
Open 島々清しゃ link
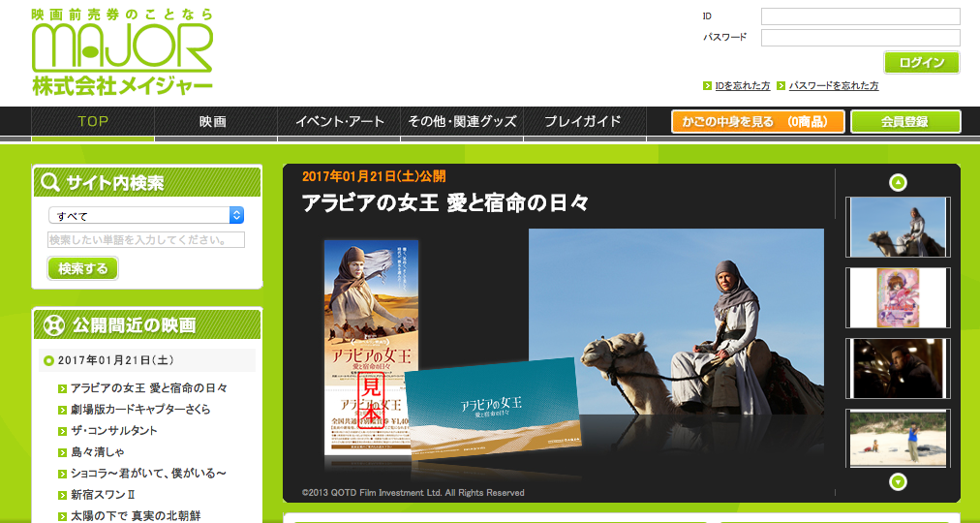click(99, 452)
